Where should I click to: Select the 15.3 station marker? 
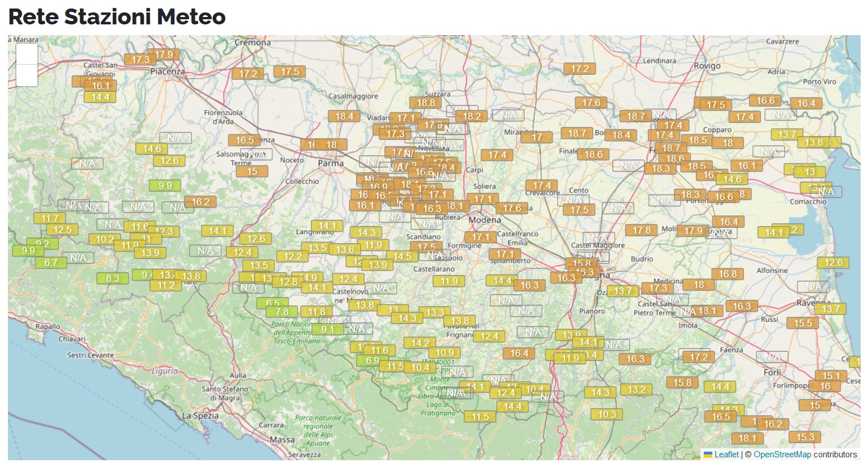pos(805,437)
